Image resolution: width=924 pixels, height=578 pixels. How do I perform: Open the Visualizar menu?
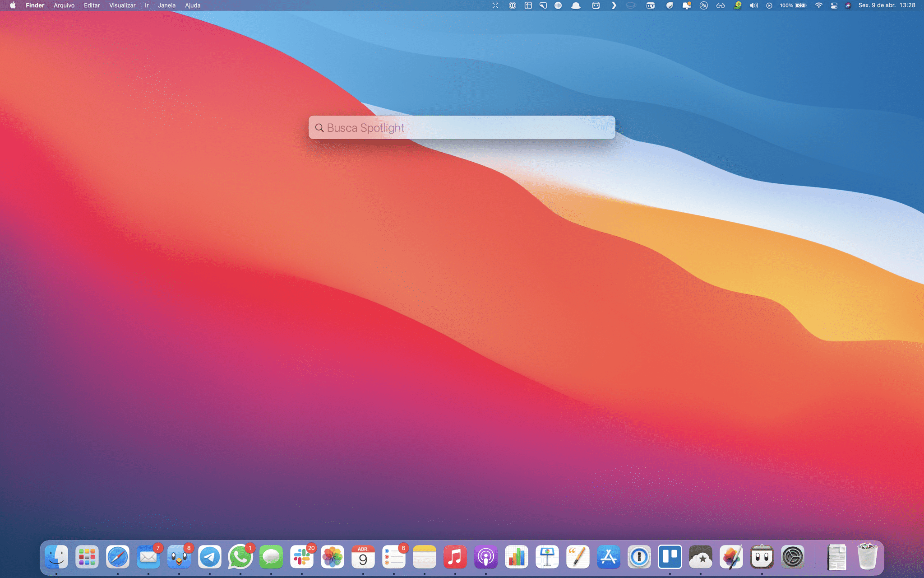click(122, 5)
